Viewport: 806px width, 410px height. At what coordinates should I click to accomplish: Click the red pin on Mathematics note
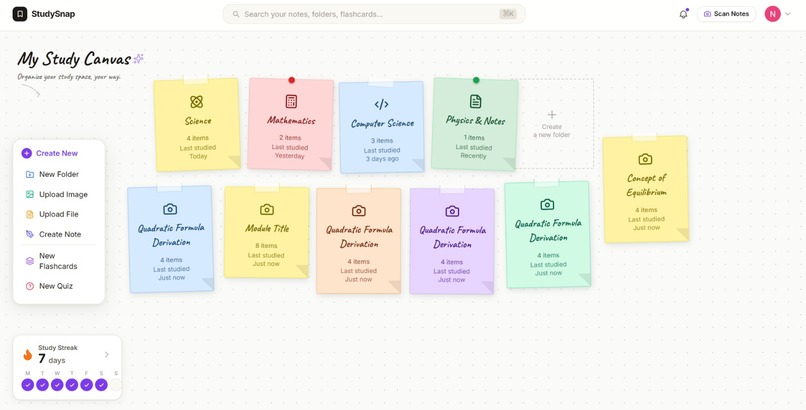291,80
